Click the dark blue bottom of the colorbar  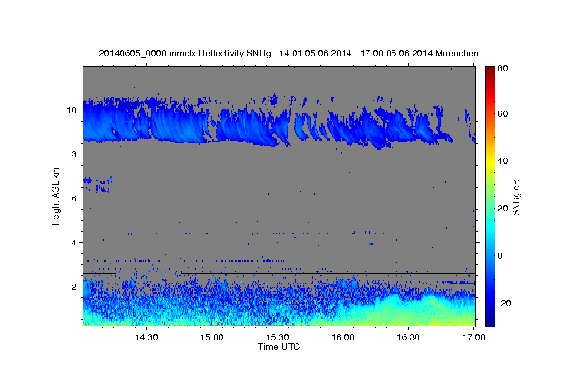click(490, 322)
